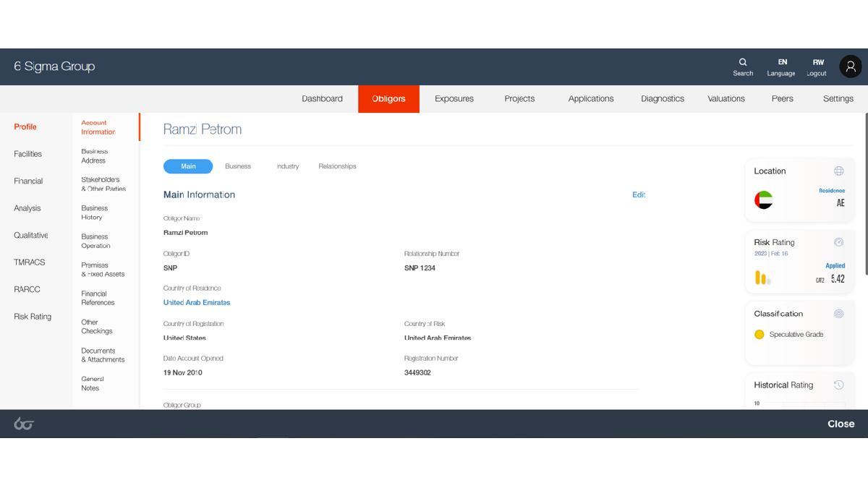Screen dimensions: 868x488
Task: Click the globe icon in Location card
Action: click(838, 171)
